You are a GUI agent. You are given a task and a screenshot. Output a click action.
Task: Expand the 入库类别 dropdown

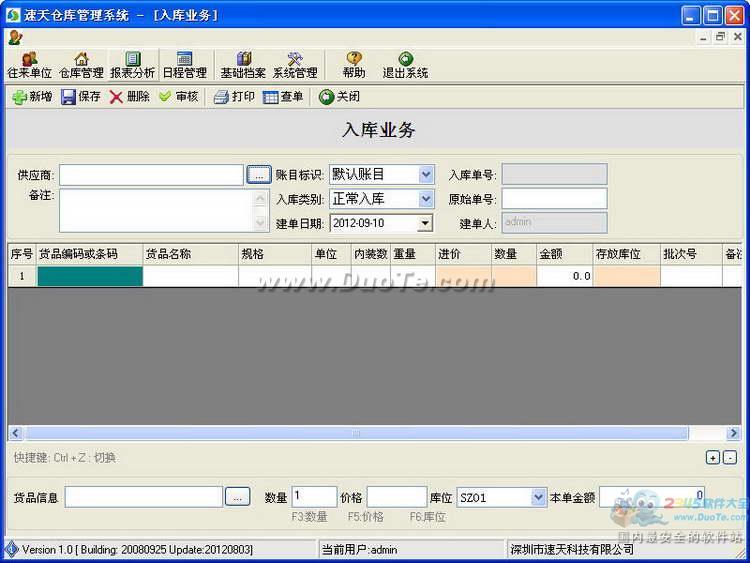(x=426, y=199)
